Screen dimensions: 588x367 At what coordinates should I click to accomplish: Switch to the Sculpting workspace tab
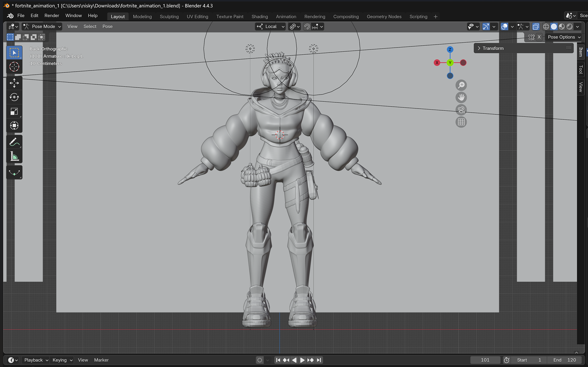(x=169, y=17)
